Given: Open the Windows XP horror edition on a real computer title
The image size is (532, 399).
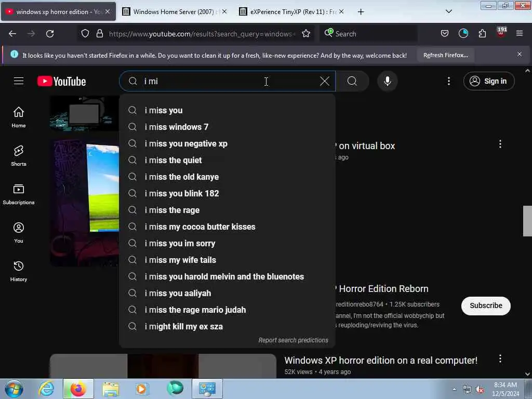Looking at the screenshot, I should pyautogui.click(x=380, y=361).
